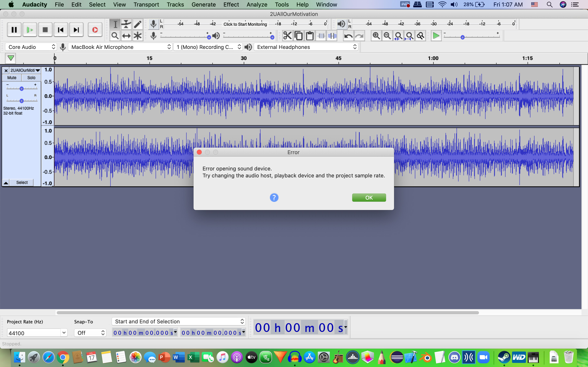Open the Effect menu
This screenshot has width=588, height=367.
(x=231, y=5)
